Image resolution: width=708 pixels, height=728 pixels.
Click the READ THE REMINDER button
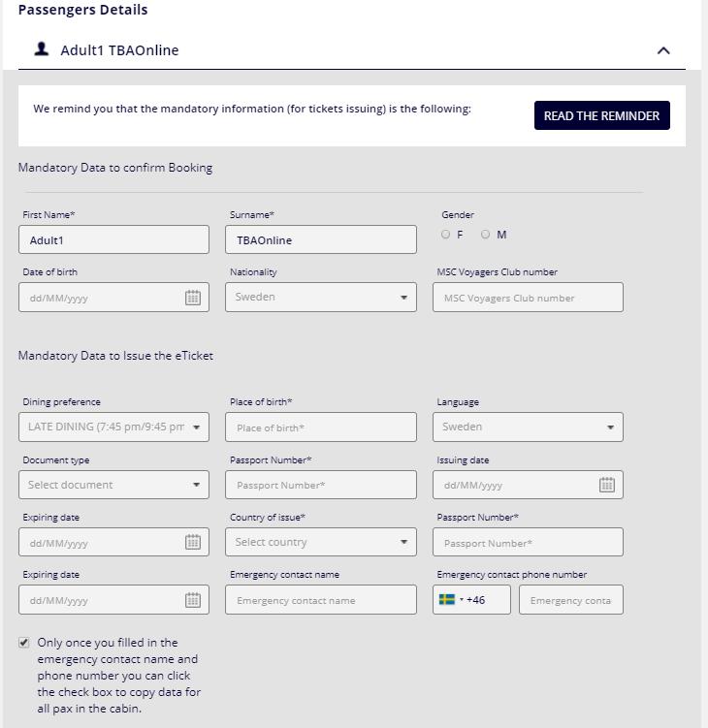[x=601, y=115]
